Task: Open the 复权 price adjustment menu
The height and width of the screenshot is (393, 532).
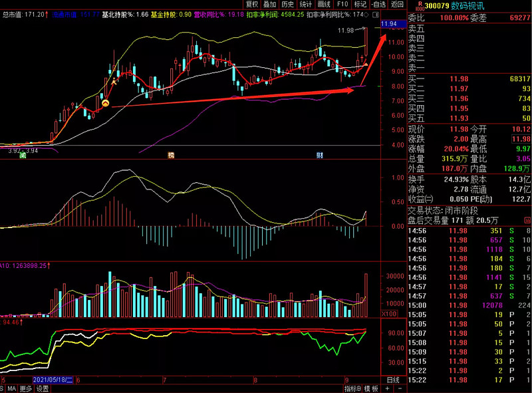Action: pyautogui.click(x=252, y=5)
